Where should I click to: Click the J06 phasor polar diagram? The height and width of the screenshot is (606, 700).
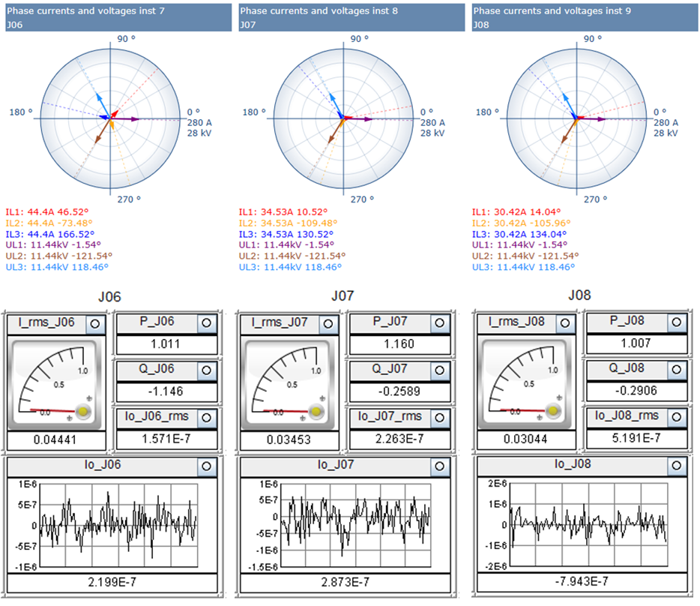pyautogui.click(x=110, y=118)
